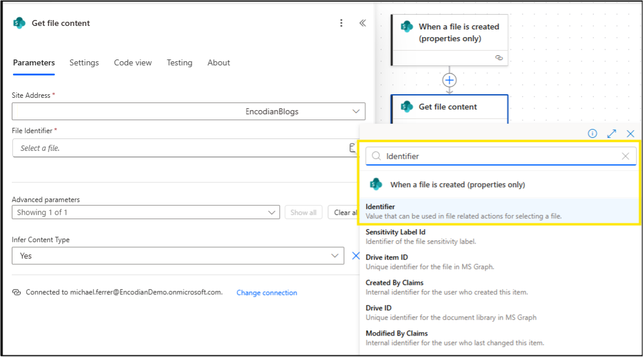Switch to the Code view tab

133,62
